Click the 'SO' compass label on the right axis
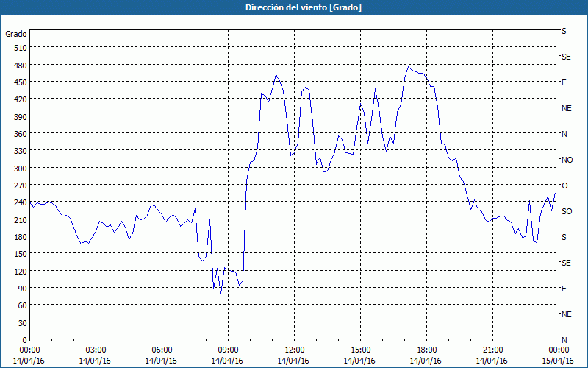This screenshot has height=368, width=588. 567,211
